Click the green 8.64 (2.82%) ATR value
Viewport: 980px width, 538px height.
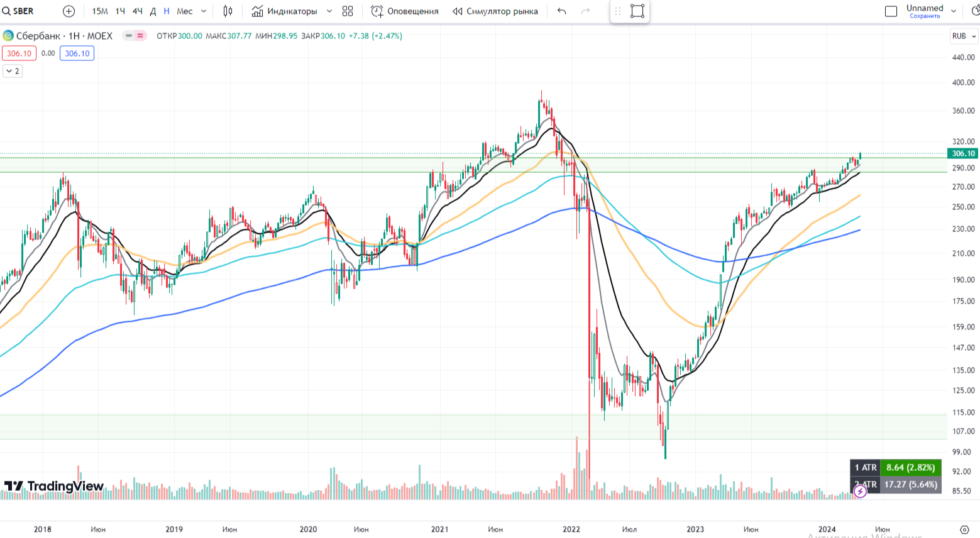coord(911,468)
